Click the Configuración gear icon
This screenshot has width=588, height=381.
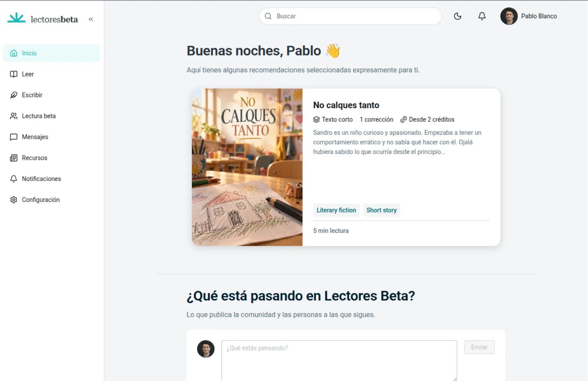coord(14,200)
